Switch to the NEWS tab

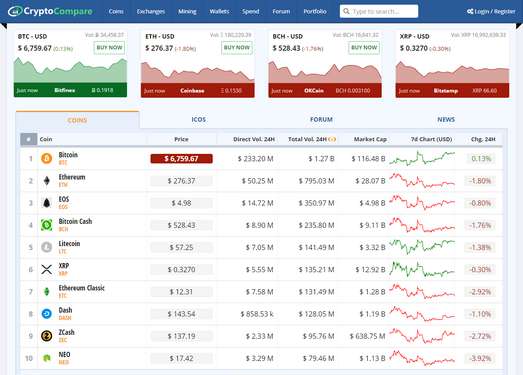446,119
